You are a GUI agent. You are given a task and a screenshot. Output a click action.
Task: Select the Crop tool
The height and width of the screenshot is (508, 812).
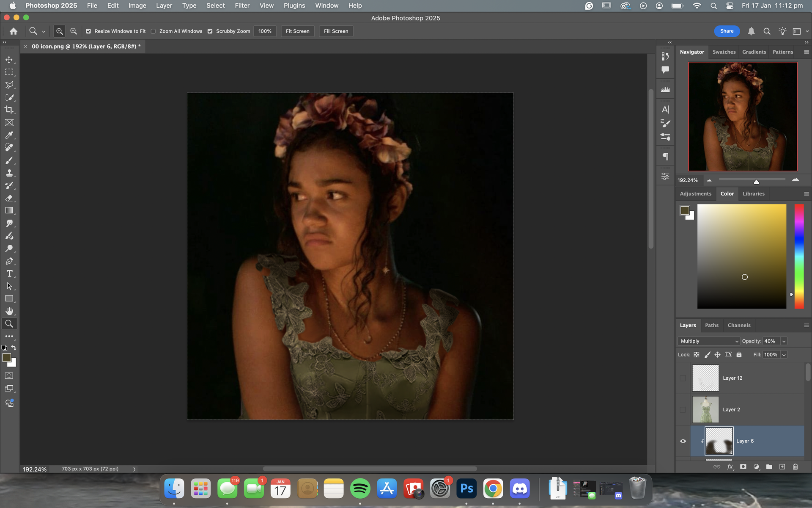point(9,110)
